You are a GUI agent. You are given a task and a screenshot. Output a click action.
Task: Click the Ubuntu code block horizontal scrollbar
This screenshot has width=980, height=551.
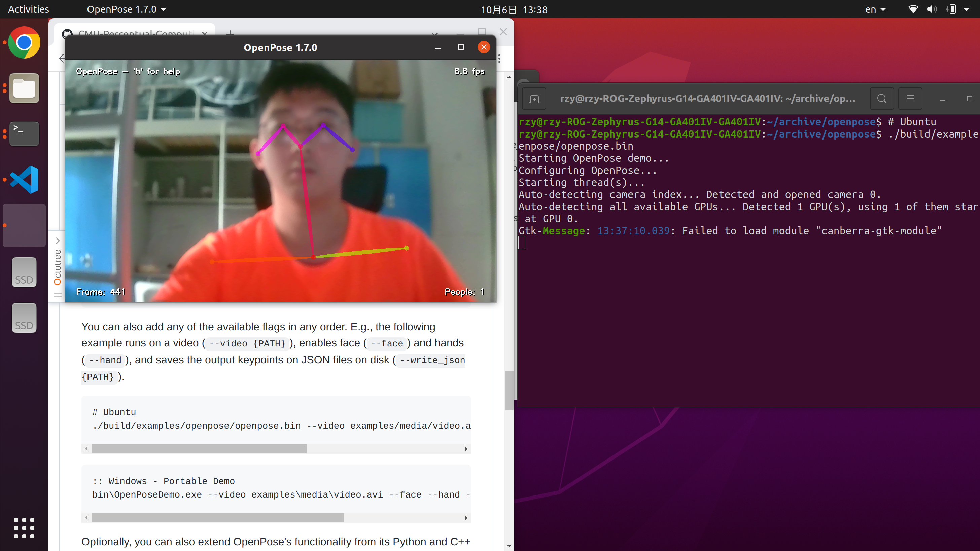coord(199,449)
